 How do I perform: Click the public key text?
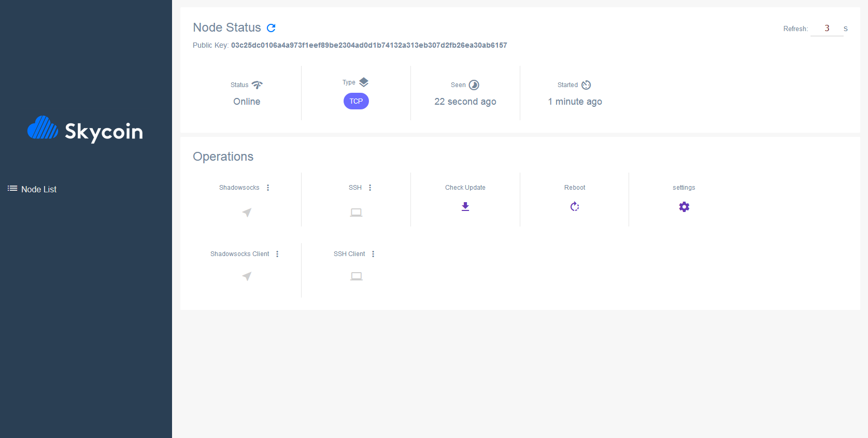point(368,45)
